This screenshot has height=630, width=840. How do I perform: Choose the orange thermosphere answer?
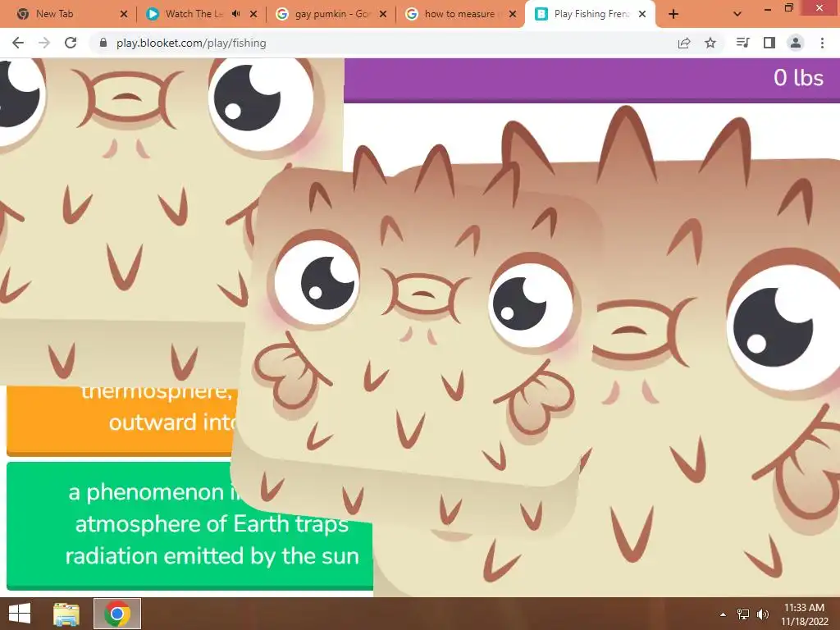click(121, 421)
